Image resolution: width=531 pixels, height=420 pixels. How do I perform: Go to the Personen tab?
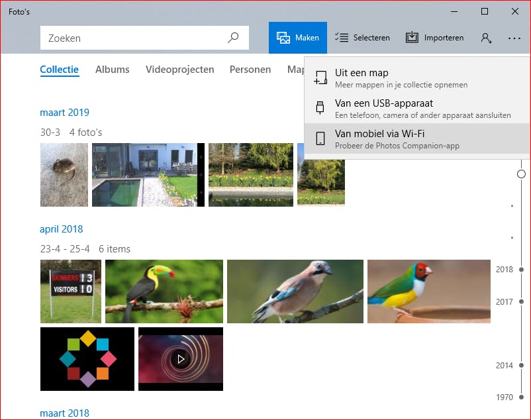tap(250, 70)
